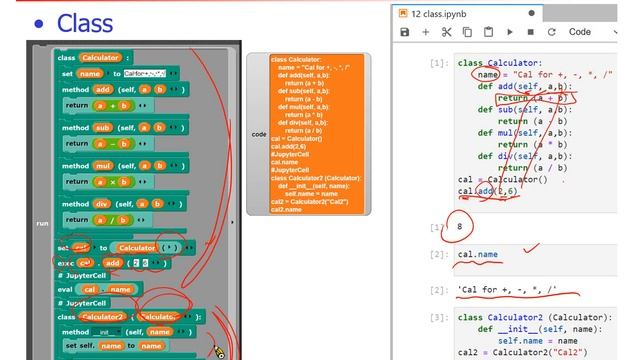The image size is (640, 360).
Task: Click 'class Calculator2 (Calculator):' line in cell 3
Action: click(x=535, y=317)
